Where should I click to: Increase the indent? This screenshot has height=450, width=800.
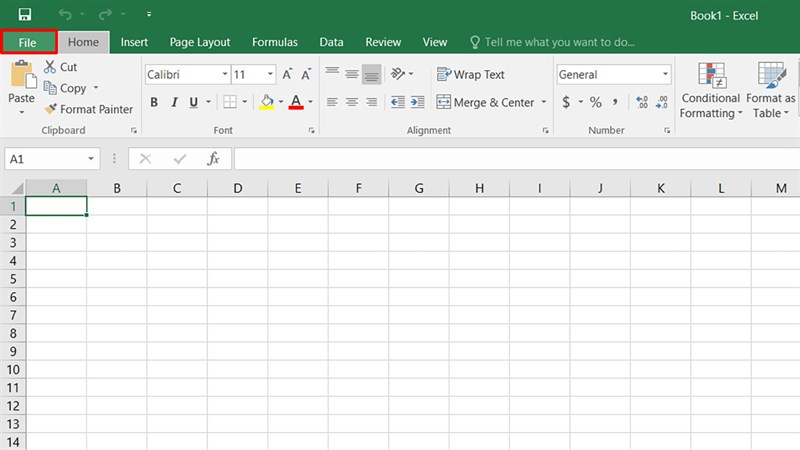point(417,102)
